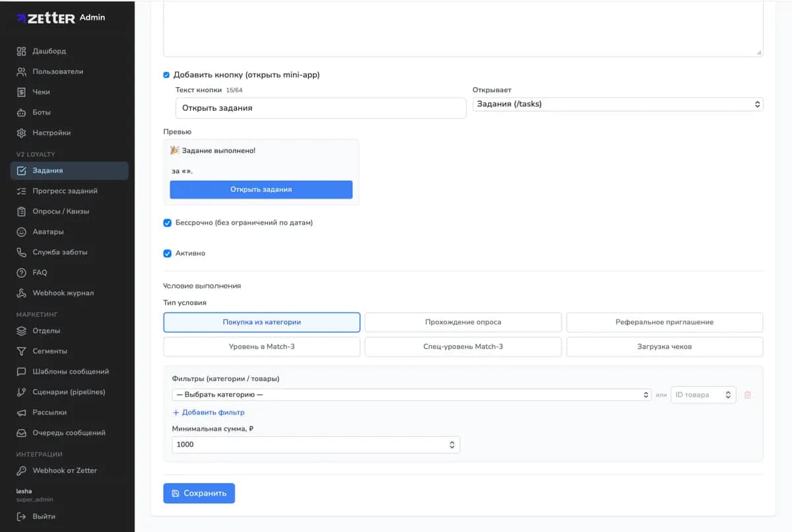Click the Сегменты funnel icon
The height and width of the screenshot is (532, 792).
click(x=21, y=351)
